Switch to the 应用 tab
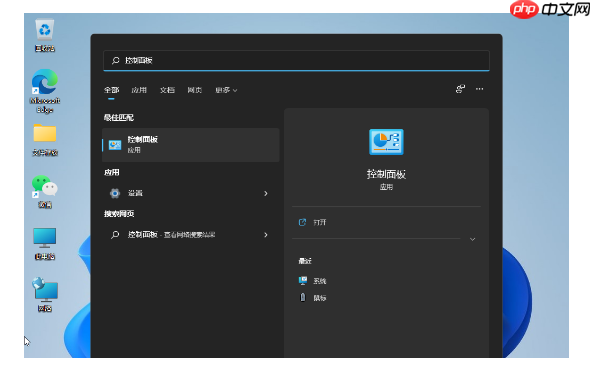This screenshot has height=377, width=591. coord(139,90)
